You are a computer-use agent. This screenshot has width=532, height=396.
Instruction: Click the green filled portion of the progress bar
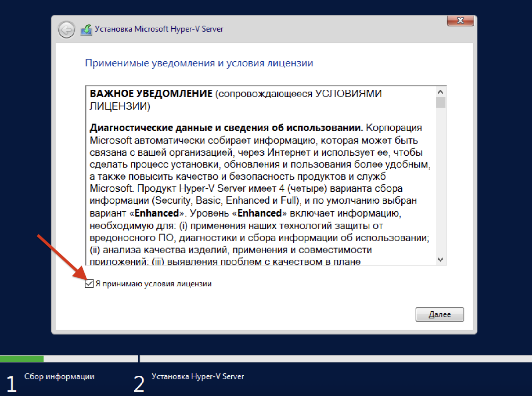(22, 358)
